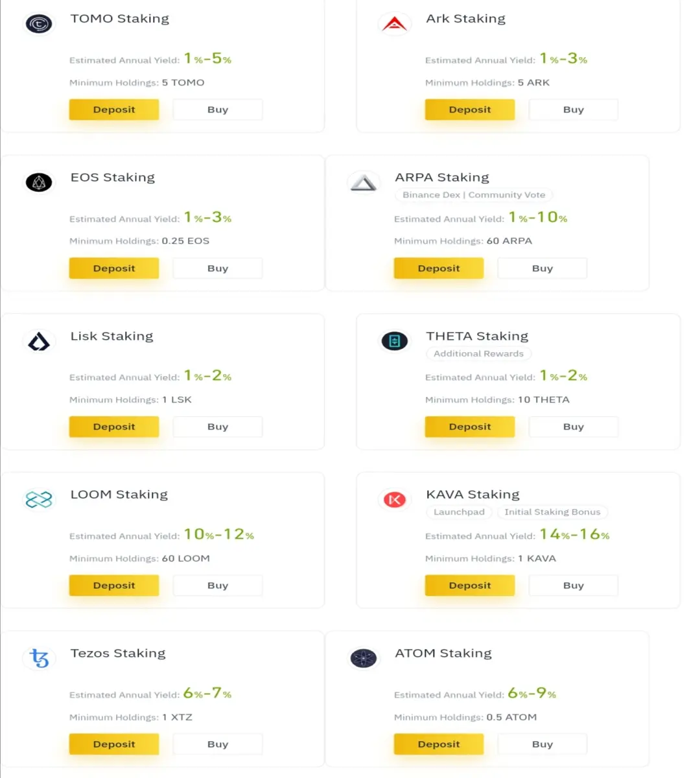This screenshot has width=700, height=778.
Task: Click the LOOM knot logo icon
Action: 39,500
